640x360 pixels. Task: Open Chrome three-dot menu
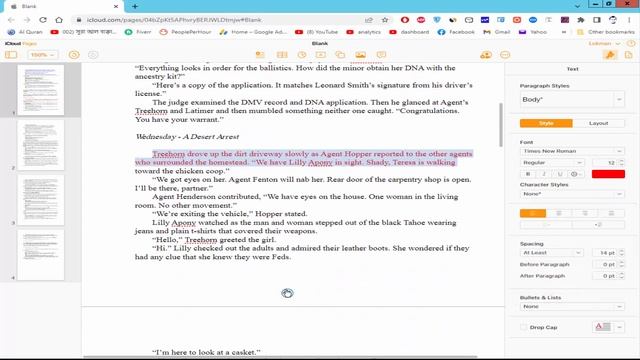pyautogui.click(x=629, y=20)
